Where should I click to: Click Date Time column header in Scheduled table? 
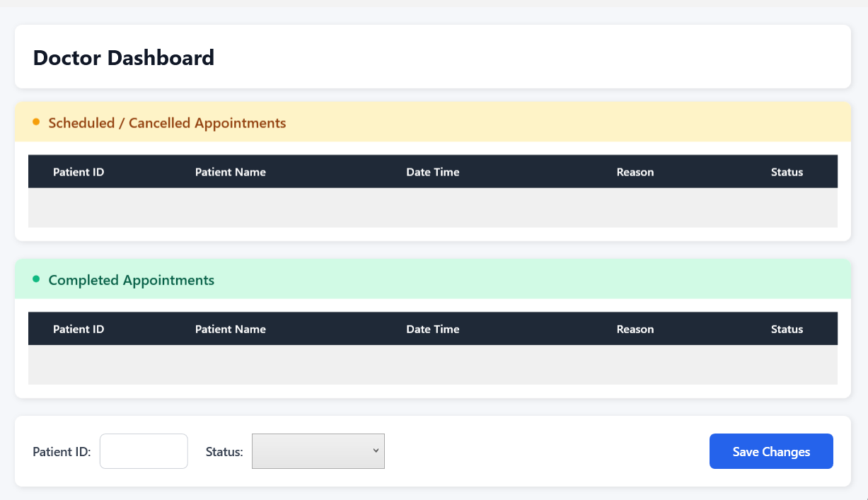tap(433, 172)
